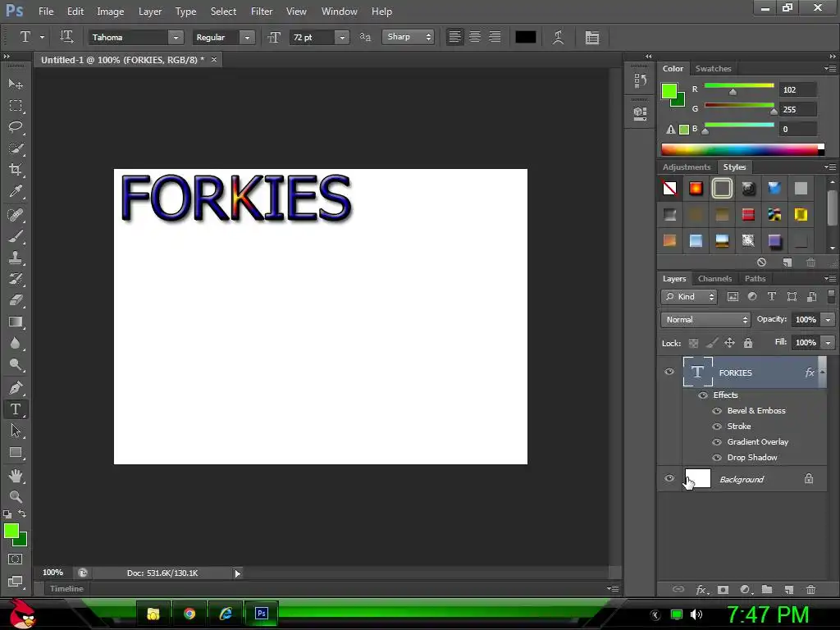The width and height of the screenshot is (840, 630).
Task: Swap foreground and background colors
Action: 22,514
